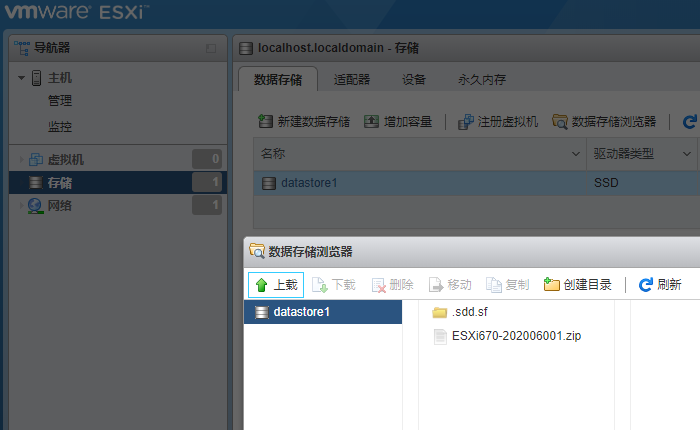Click the New Datastore icon
700x430 pixels.
click(266, 121)
